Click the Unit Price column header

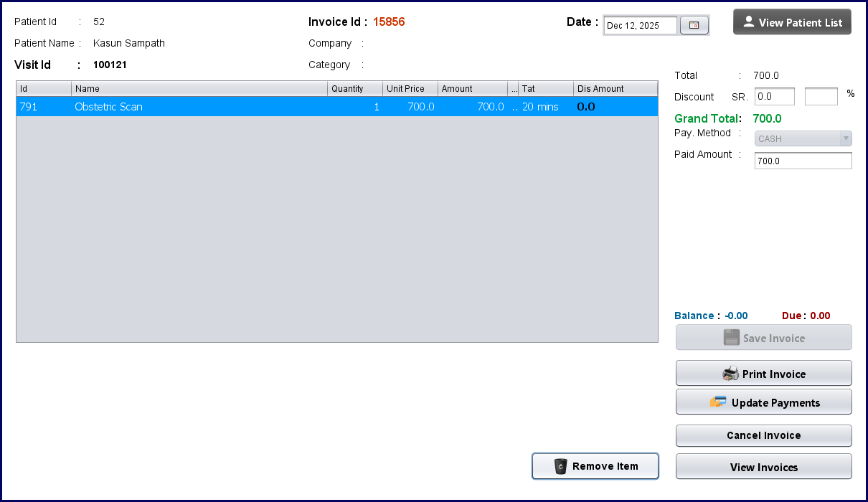click(410, 89)
